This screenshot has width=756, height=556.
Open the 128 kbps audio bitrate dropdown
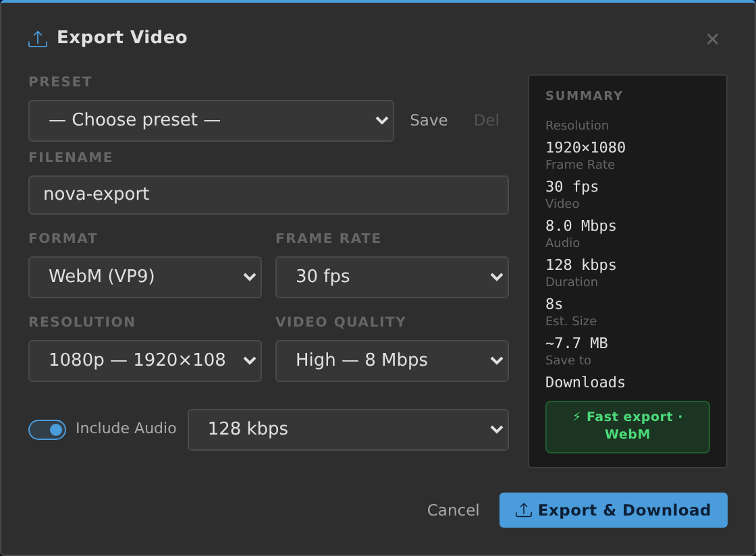pos(348,430)
